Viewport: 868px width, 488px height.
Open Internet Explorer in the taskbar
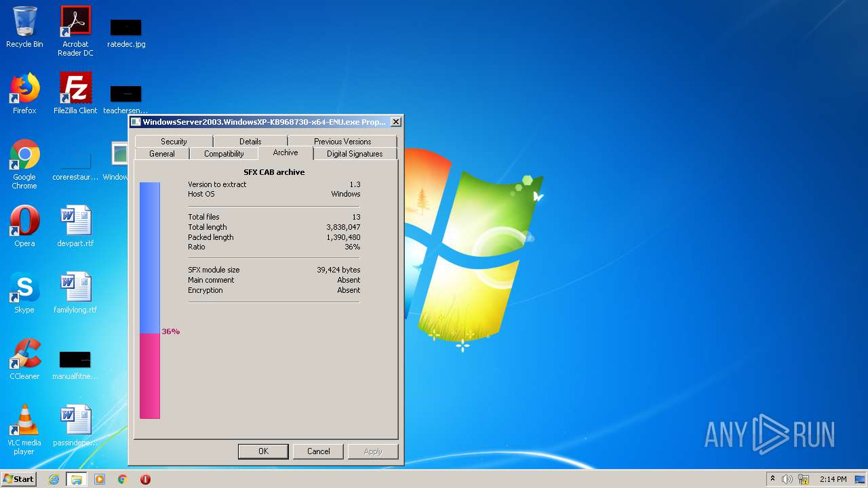[x=54, y=479]
